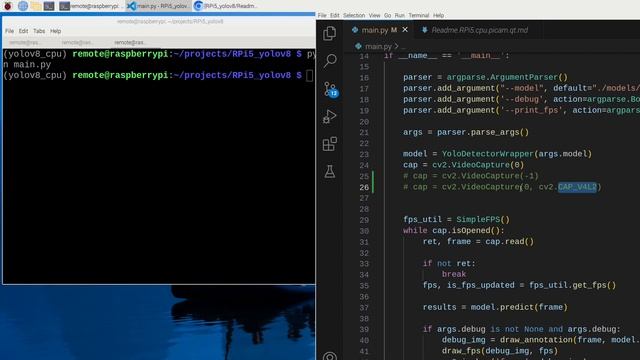Open VS Code View menu
The height and width of the screenshot is (360, 640).
[374, 16]
